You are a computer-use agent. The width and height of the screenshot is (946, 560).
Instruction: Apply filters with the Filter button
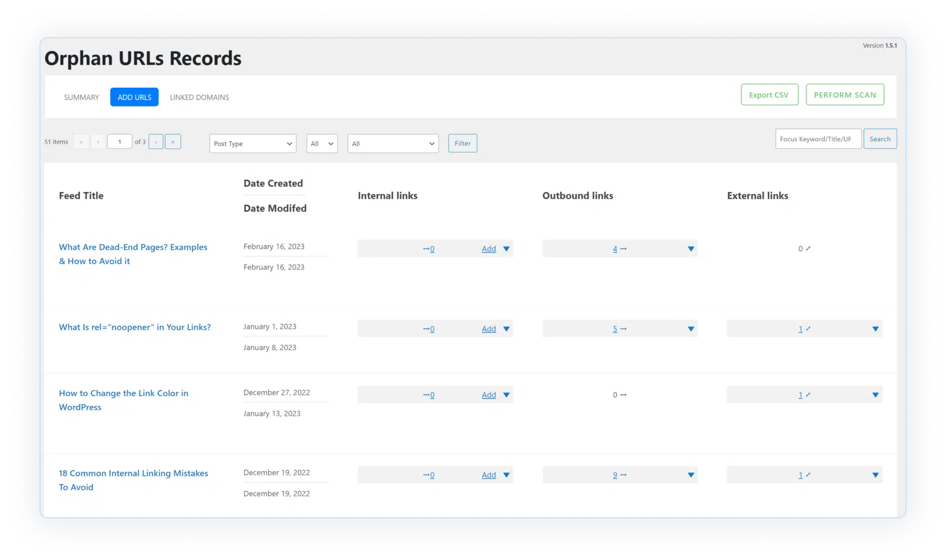click(x=462, y=144)
